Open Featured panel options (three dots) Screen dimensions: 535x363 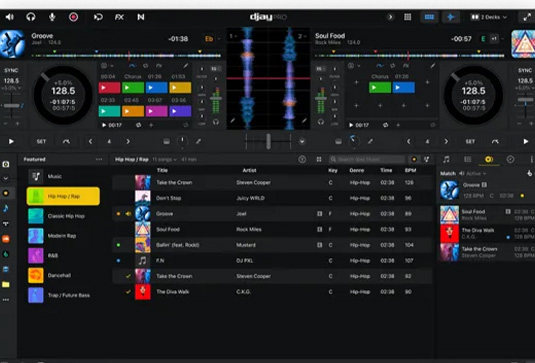pos(99,159)
